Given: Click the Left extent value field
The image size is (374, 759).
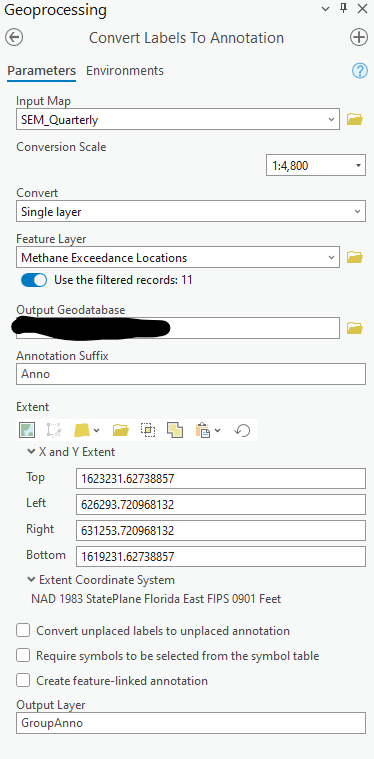Looking at the screenshot, I should (x=221, y=505).
